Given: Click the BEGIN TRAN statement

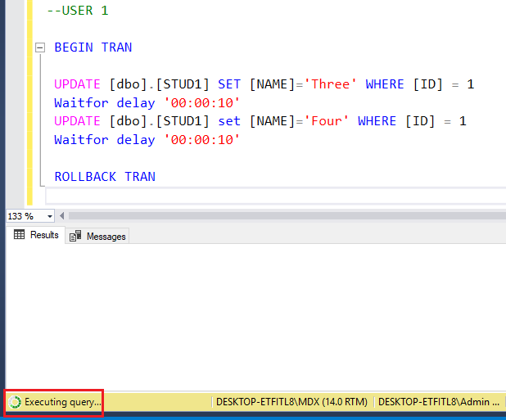Looking at the screenshot, I should 93,47.
